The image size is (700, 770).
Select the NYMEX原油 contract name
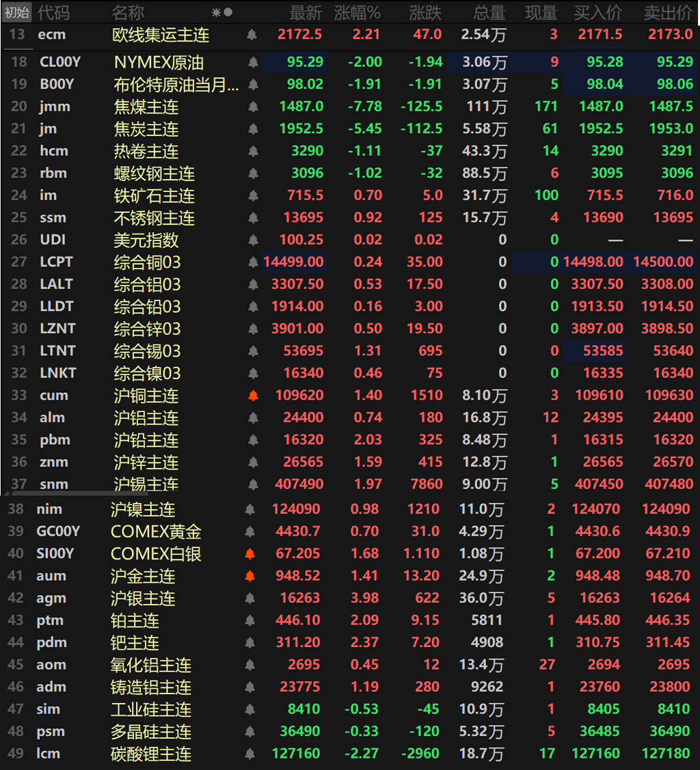[x=159, y=62]
